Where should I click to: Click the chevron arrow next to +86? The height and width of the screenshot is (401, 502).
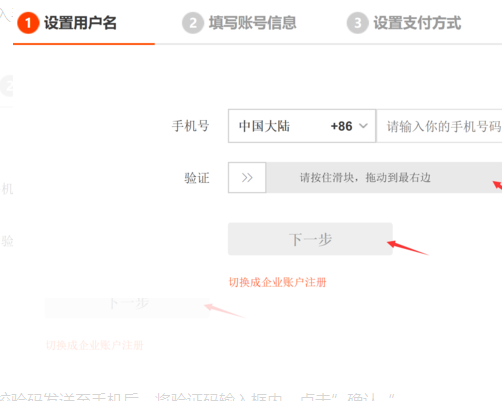coord(363,126)
